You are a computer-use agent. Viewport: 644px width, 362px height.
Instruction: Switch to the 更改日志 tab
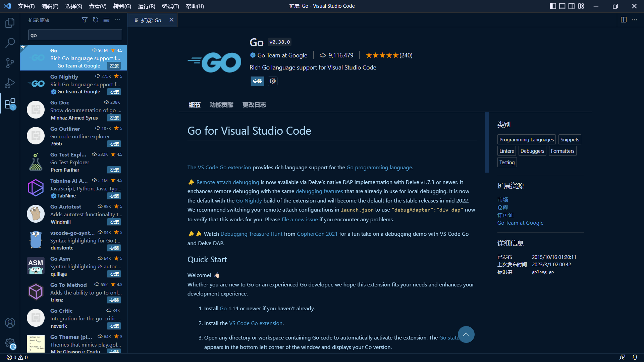click(x=254, y=105)
